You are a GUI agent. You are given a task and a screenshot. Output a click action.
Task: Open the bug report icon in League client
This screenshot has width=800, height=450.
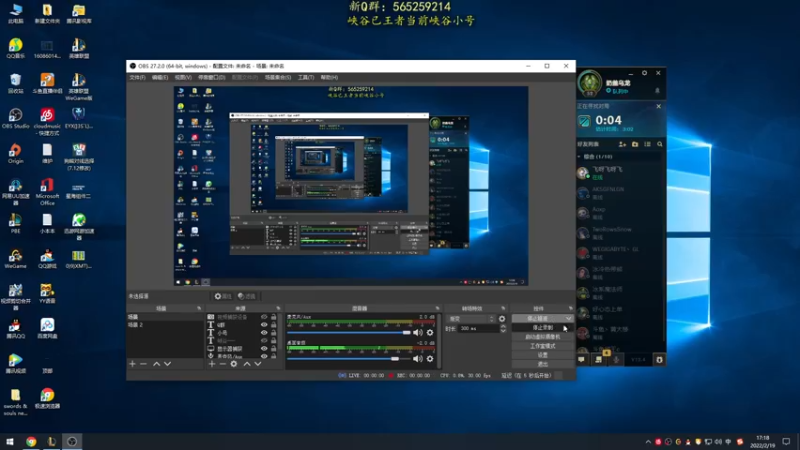(x=659, y=360)
